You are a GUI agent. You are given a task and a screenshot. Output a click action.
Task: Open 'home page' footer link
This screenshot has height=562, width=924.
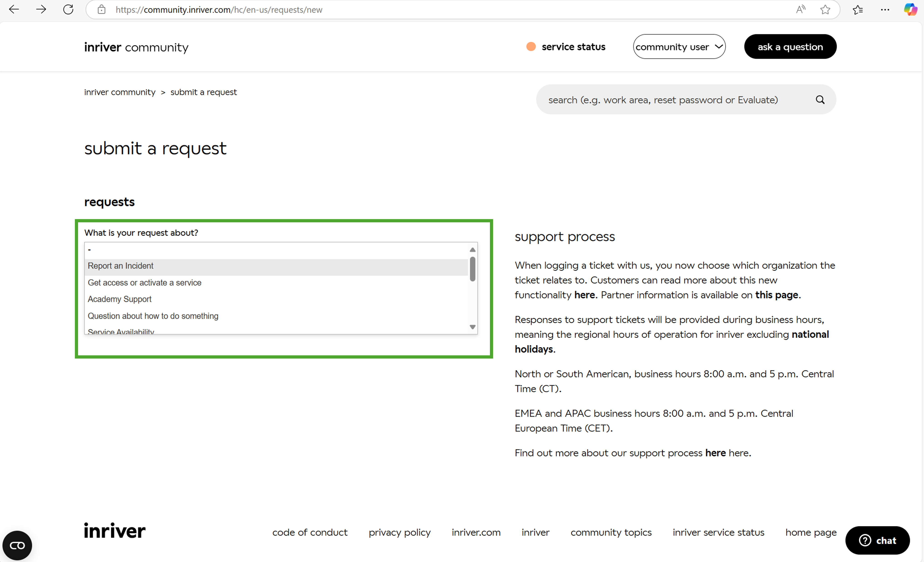(x=811, y=532)
